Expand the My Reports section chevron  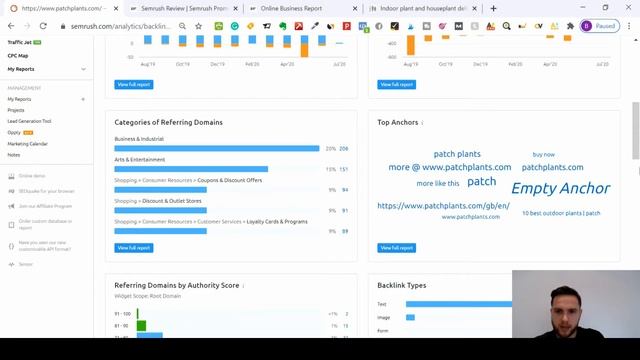point(83,69)
